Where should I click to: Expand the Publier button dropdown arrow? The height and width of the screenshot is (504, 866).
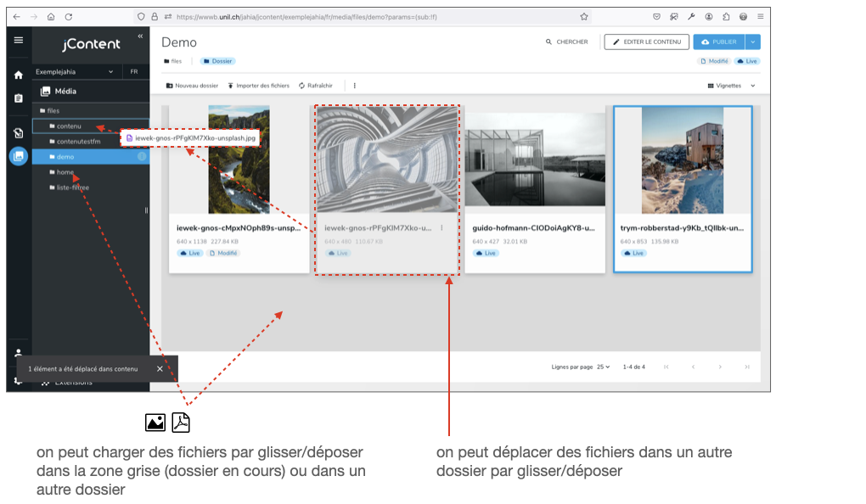(x=753, y=42)
